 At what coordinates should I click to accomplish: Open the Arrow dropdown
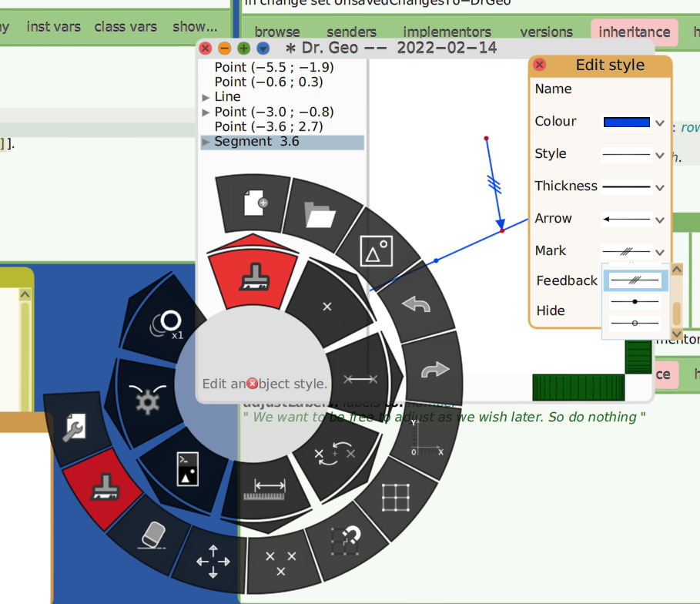tap(660, 220)
